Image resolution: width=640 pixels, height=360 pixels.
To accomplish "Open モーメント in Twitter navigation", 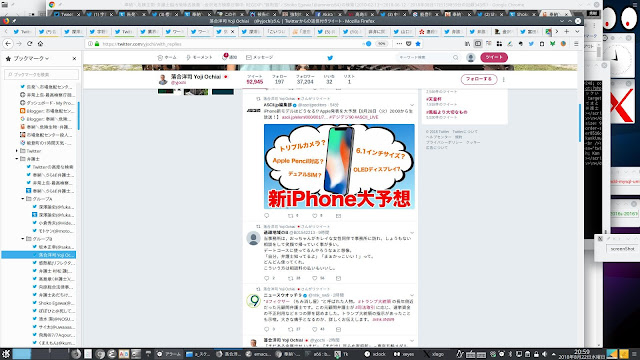I will pyautogui.click(x=199, y=58).
